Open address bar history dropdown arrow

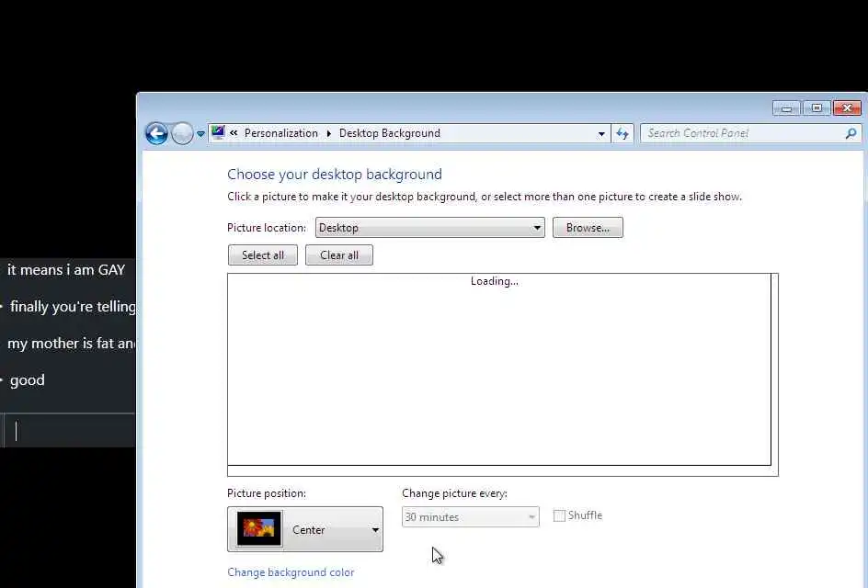coord(601,134)
